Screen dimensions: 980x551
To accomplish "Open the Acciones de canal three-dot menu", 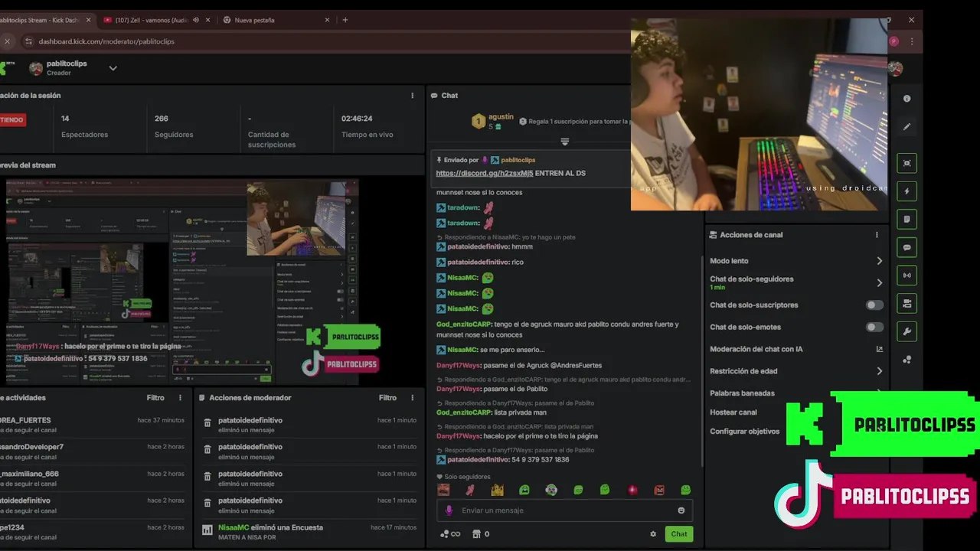I will [x=877, y=235].
